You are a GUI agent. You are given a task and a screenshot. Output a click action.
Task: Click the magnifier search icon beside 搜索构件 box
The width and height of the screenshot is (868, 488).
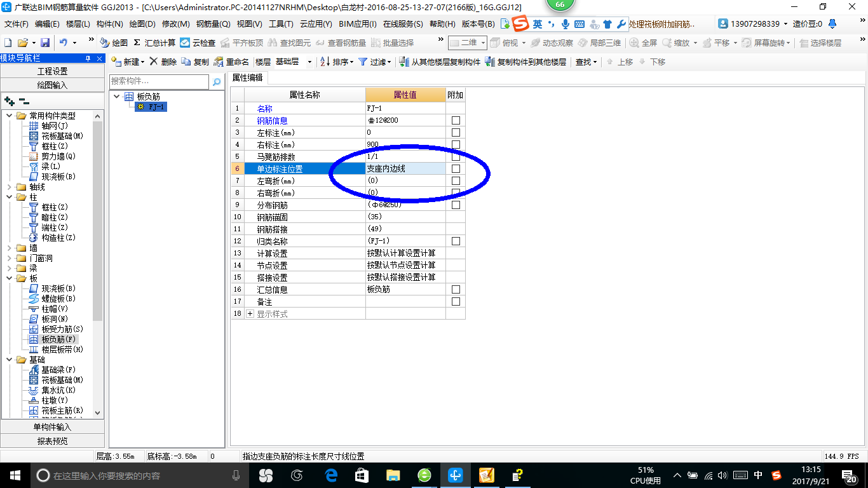tap(217, 81)
